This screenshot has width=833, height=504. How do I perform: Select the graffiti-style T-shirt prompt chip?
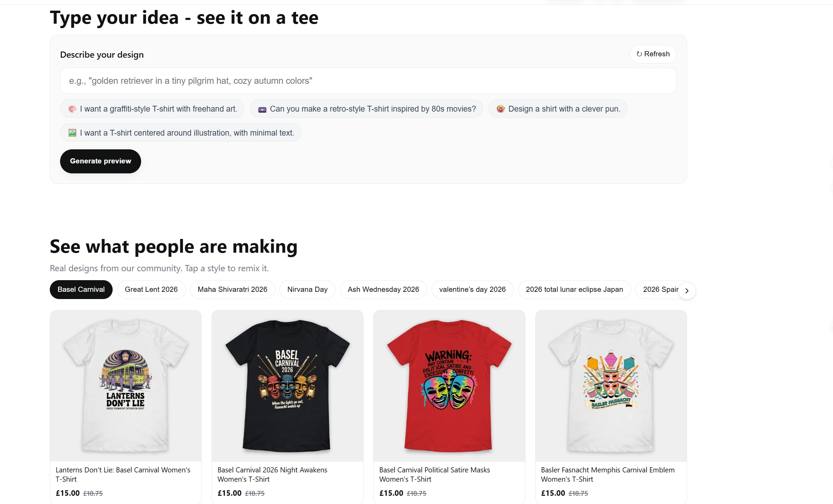pos(152,109)
